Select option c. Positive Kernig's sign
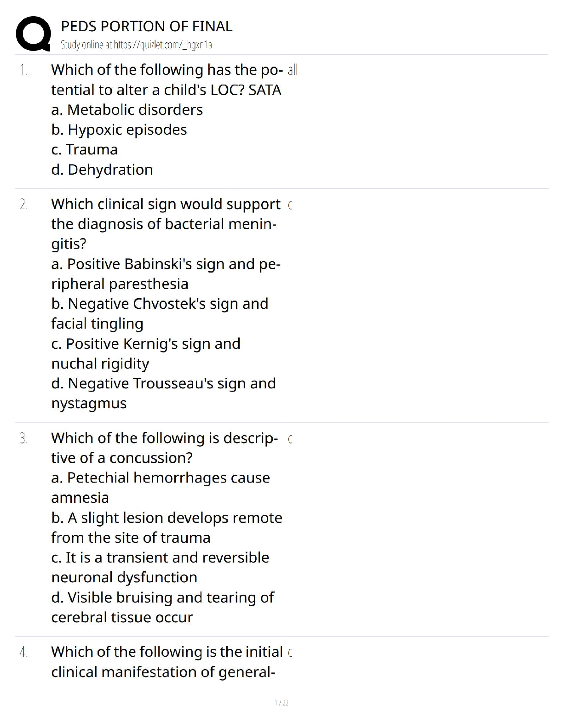This screenshot has height=728, width=563. [146, 353]
